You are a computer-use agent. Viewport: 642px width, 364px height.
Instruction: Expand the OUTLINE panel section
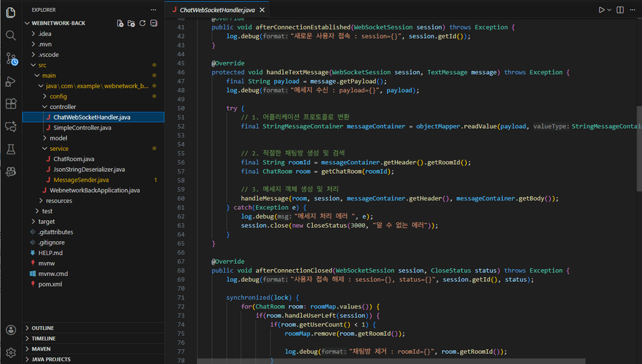[x=43, y=328]
